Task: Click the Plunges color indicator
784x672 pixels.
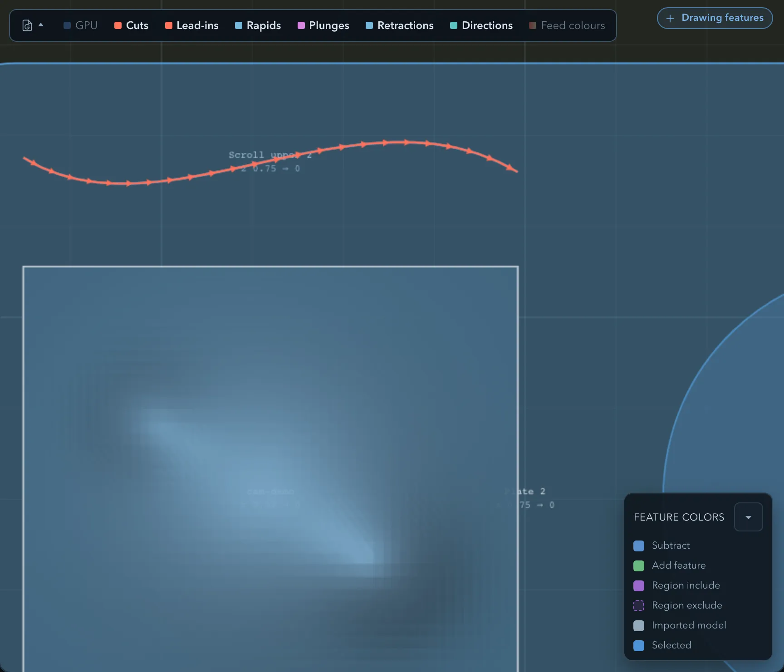Action: pos(301,25)
